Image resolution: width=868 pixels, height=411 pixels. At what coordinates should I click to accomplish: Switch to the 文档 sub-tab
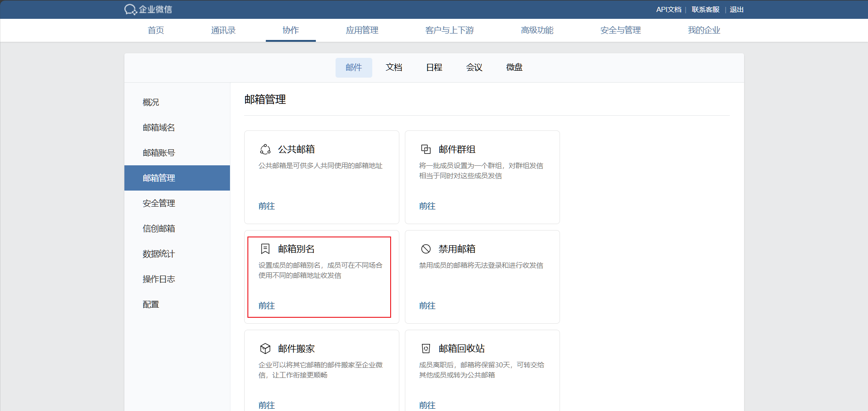click(394, 68)
